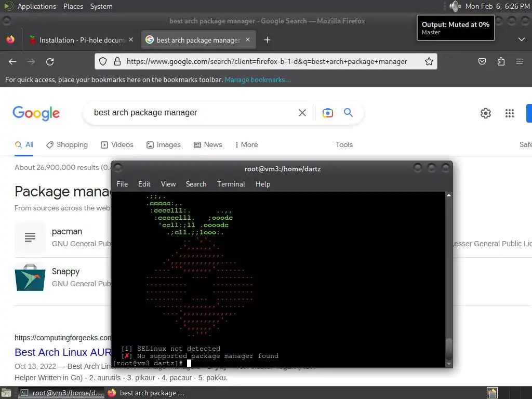Click Manage bookmarks link
This screenshot has width=532, height=399.
point(258,79)
